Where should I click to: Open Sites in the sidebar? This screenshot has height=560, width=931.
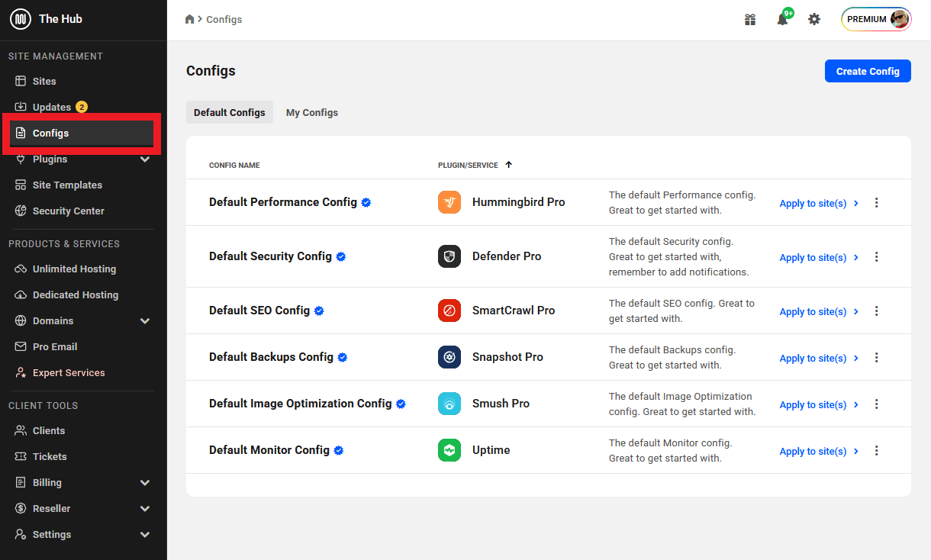click(x=82, y=81)
